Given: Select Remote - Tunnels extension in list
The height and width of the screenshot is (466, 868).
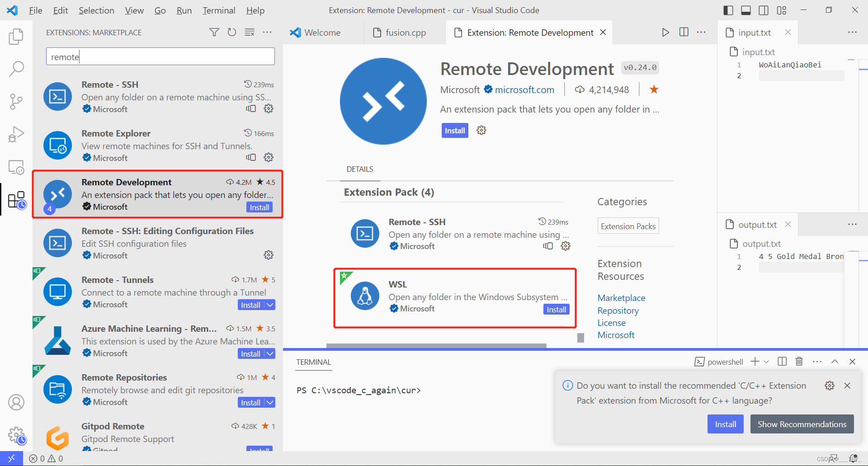Looking at the screenshot, I should click(158, 292).
